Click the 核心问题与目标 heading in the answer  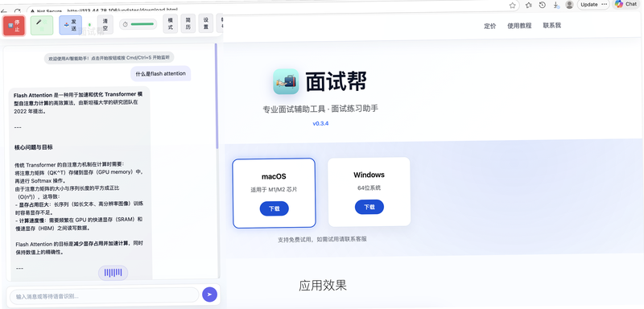(x=33, y=147)
